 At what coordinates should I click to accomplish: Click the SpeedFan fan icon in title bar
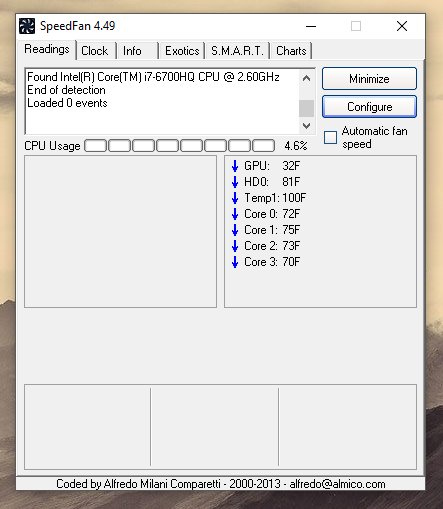27,26
